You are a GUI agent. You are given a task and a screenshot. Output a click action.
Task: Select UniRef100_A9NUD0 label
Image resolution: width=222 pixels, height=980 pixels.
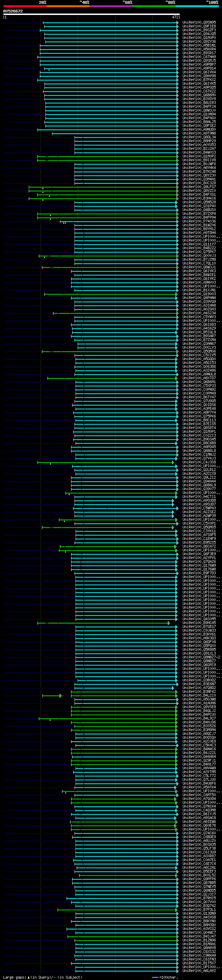pos(199,130)
